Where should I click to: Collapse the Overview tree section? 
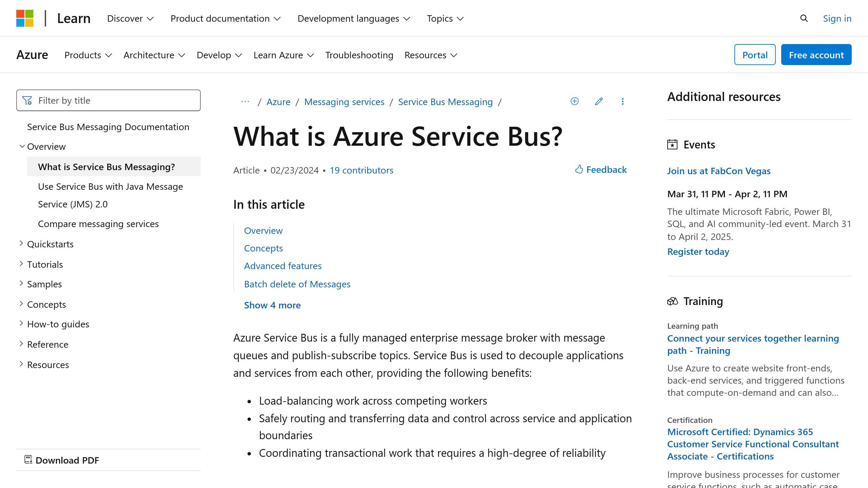(x=22, y=146)
